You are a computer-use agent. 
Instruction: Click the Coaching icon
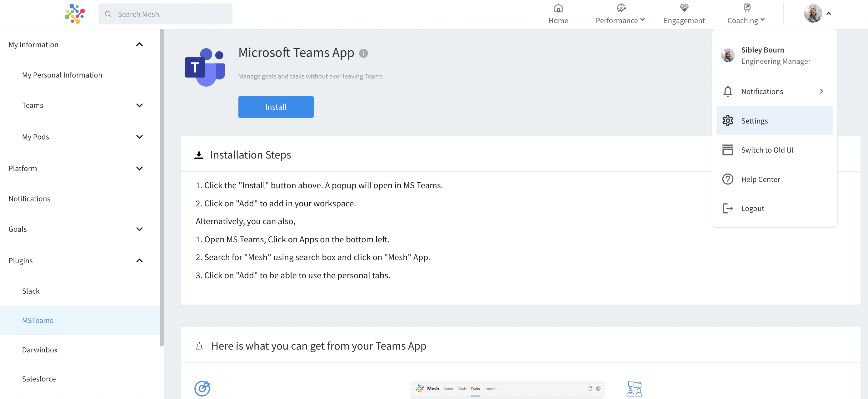[x=747, y=8]
